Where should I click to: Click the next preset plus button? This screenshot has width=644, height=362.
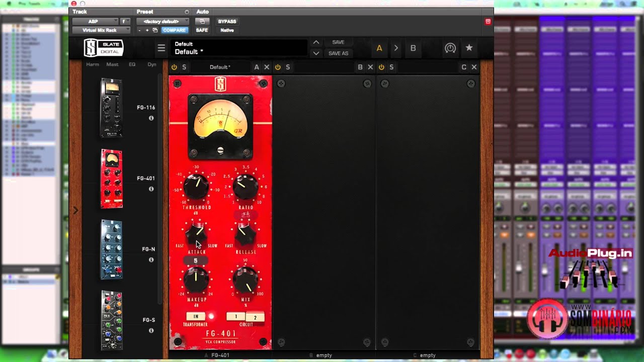tap(147, 30)
